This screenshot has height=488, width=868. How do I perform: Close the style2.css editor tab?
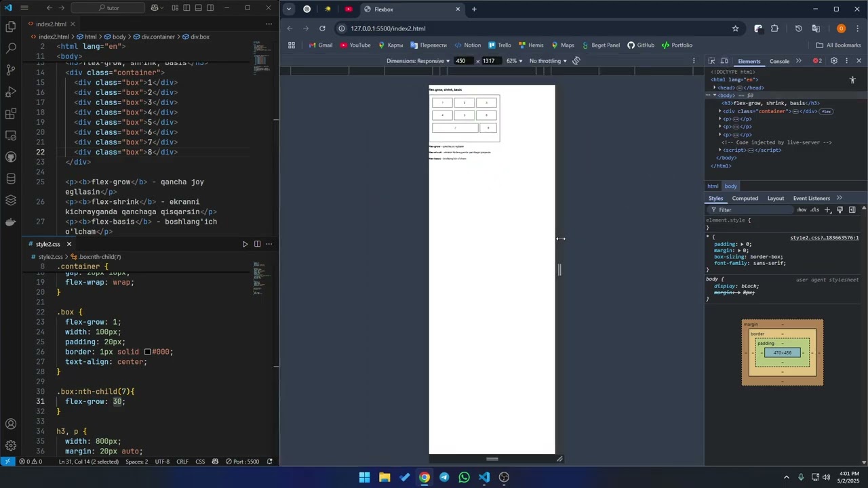68,244
